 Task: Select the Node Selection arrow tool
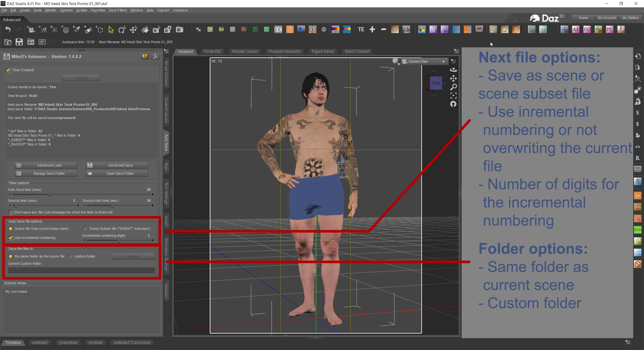(111, 30)
